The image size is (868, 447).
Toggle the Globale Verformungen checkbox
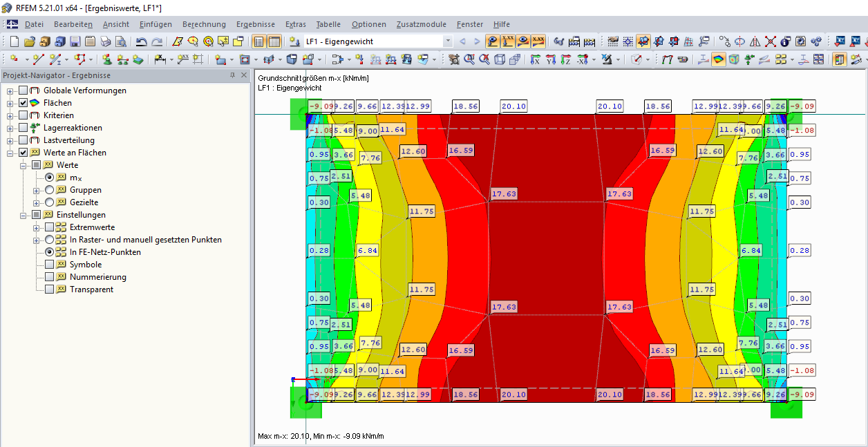point(23,91)
